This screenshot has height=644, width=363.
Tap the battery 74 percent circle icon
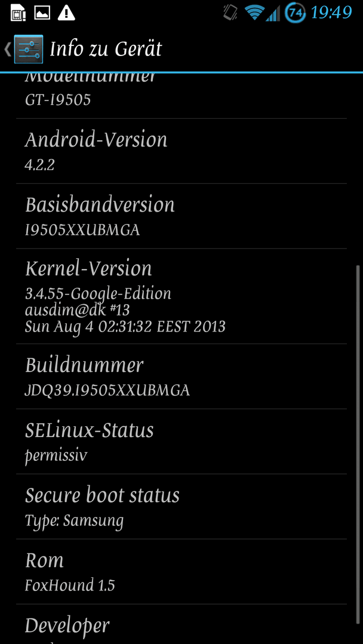point(295,13)
